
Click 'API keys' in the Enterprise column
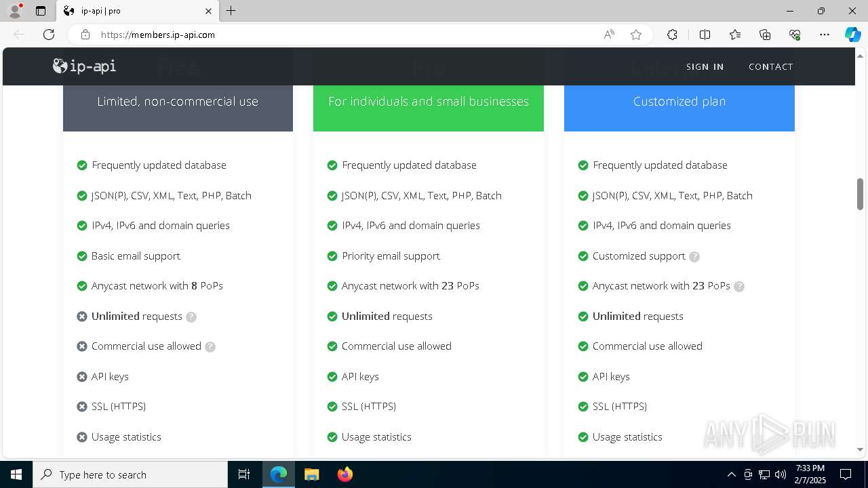coord(611,376)
